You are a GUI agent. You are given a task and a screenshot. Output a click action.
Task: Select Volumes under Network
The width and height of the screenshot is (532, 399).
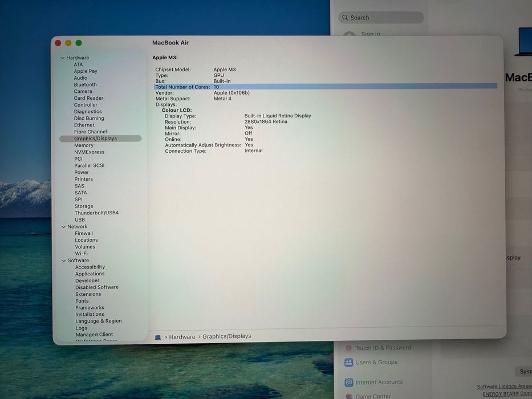point(85,247)
